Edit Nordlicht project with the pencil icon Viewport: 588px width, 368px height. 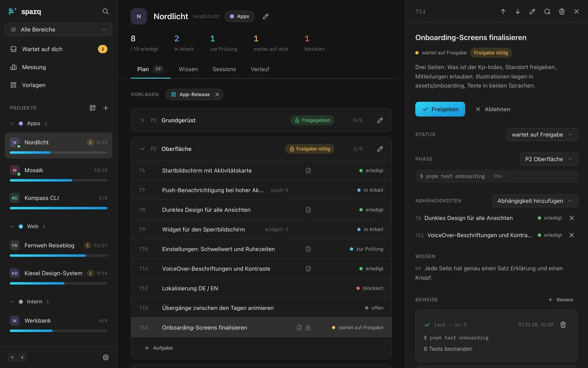click(266, 16)
